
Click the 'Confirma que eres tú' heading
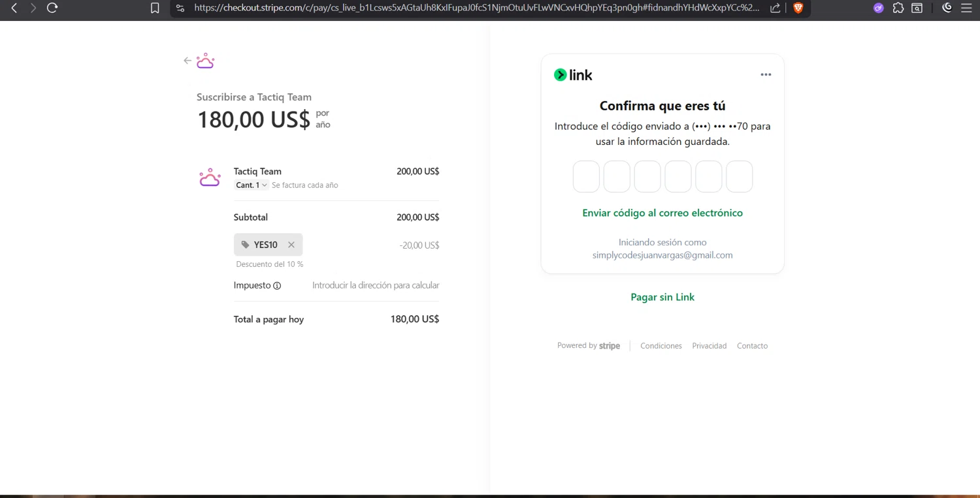(662, 106)
